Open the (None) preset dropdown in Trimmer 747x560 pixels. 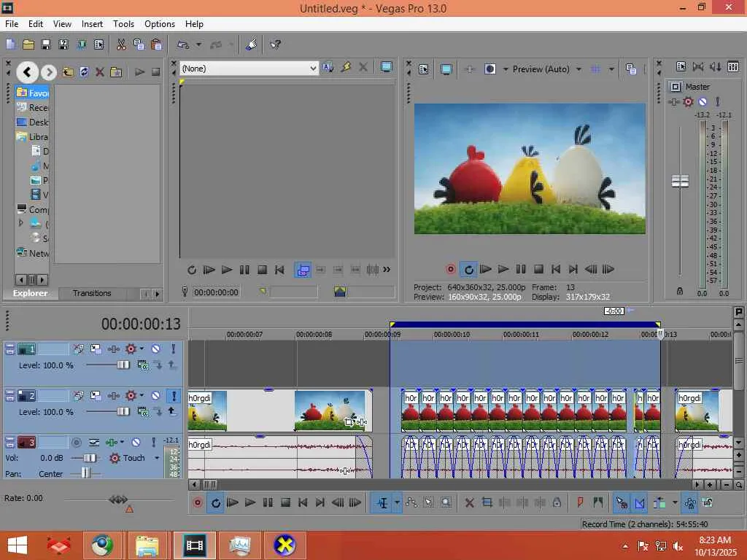[x=313, y=68]
